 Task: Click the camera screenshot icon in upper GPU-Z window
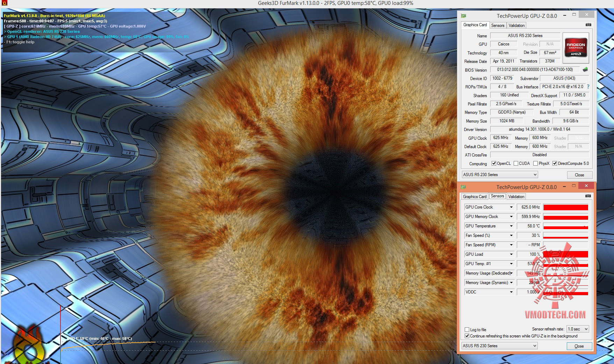588,25
